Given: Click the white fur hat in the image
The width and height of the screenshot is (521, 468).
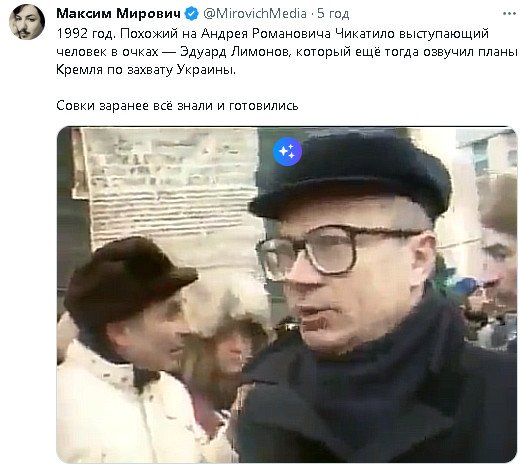Looking at the screenshot, I should [228, 302].
